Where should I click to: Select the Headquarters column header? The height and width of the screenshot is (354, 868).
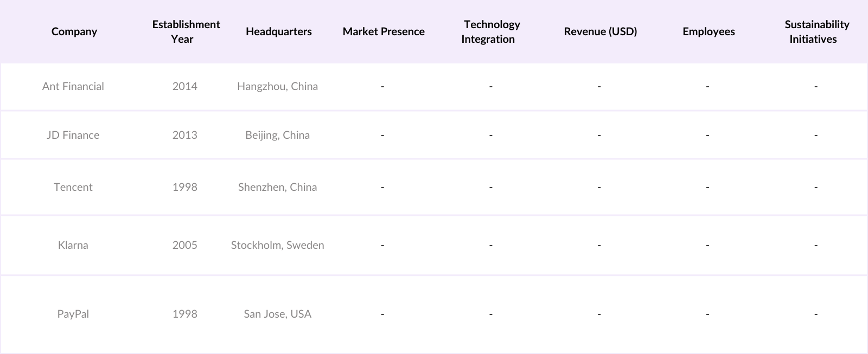pyautogui.click(x=278, y=31)
